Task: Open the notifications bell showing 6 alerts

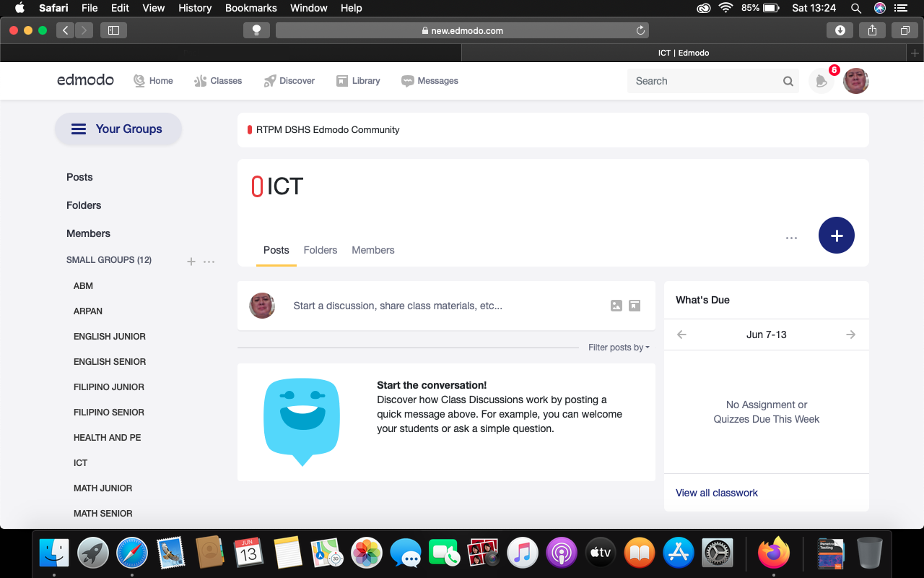Action: pyautogui.click(x=821, y=81)
